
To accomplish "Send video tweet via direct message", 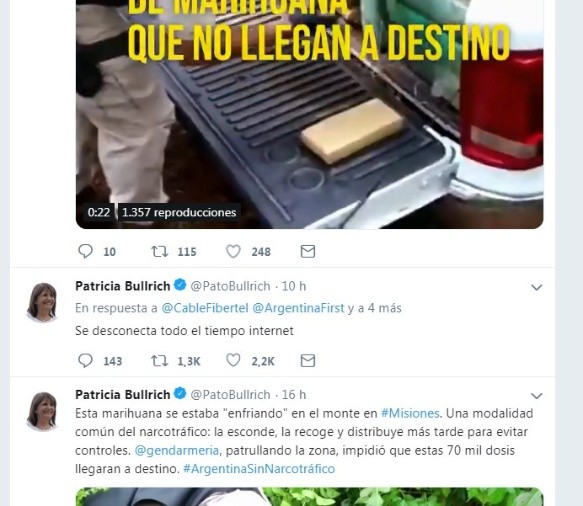I will [x=308, y=251].
